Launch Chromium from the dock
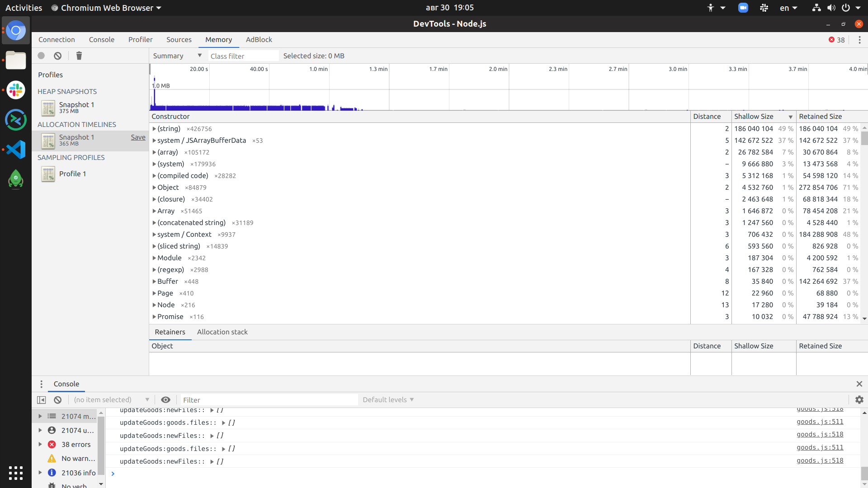Viewport: 868px width, 488px height. tap(16, 31)
